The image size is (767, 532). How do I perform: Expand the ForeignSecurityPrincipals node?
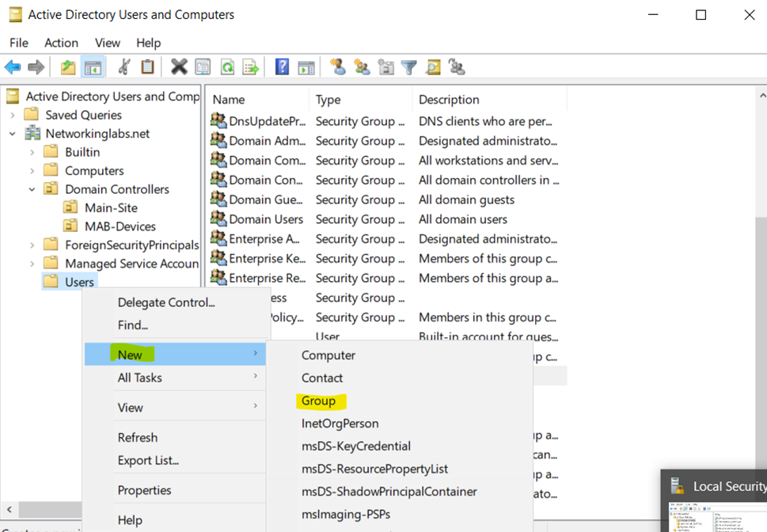tap(32, 245)
